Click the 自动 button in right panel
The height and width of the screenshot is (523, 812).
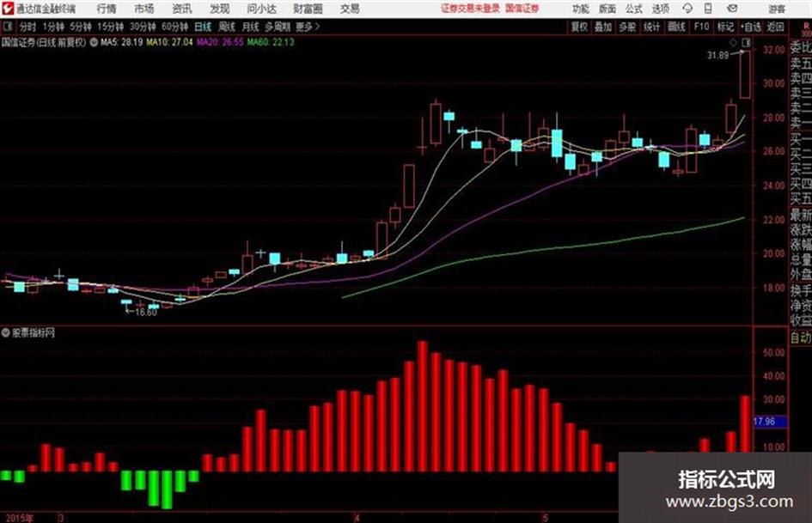click(x=801, y=338)
